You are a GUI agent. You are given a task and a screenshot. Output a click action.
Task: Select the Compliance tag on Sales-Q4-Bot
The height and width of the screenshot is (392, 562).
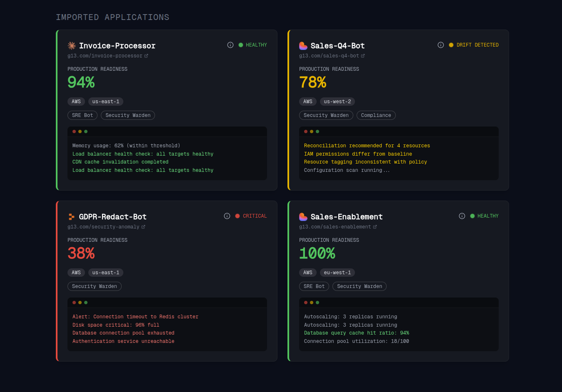coord(376,115)
